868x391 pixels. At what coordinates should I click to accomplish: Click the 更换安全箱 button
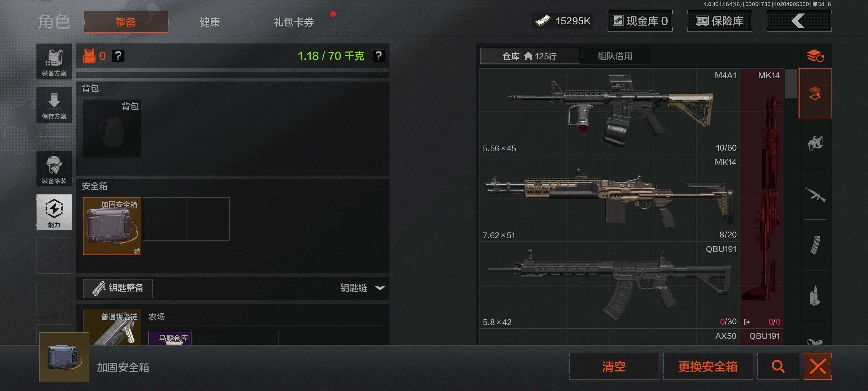click(x=708, y=366)
